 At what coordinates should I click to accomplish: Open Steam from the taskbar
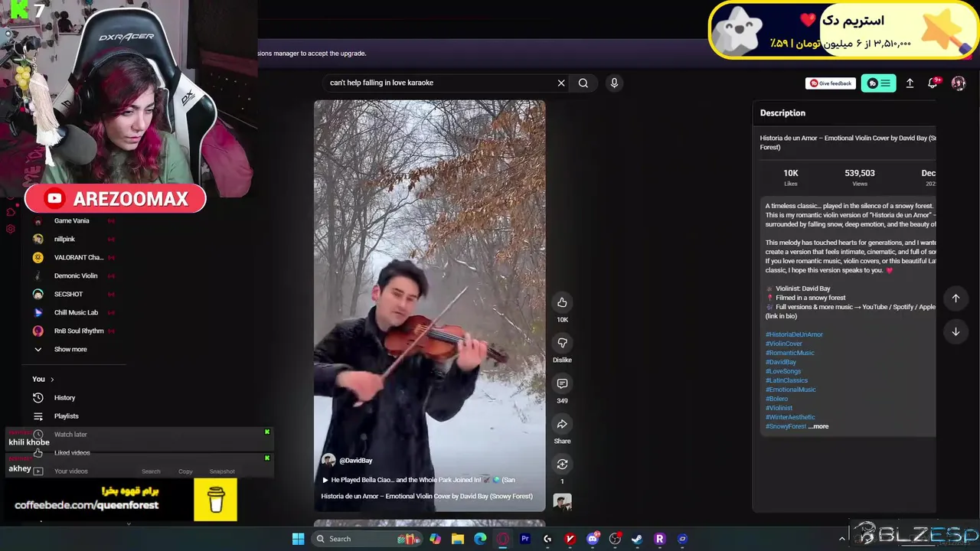637,539
